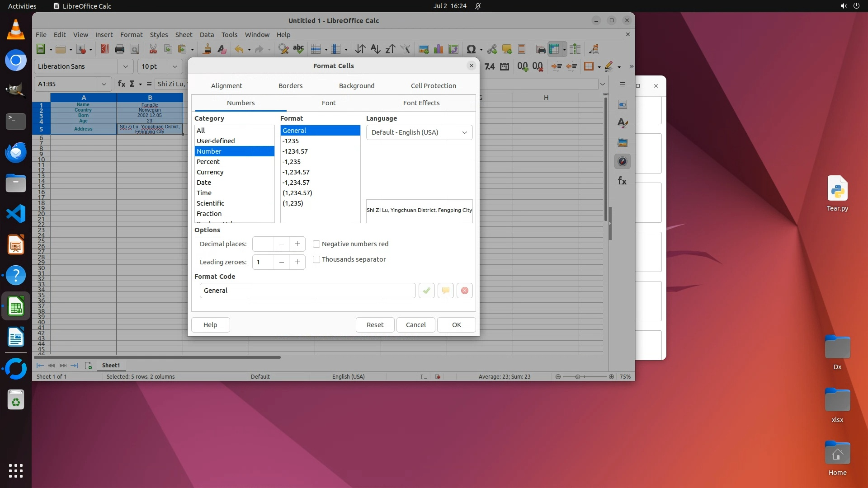Open the font name dropdown arrow
Image resolution: width=868 pixels, height=488 pixels.
[125, 66]
